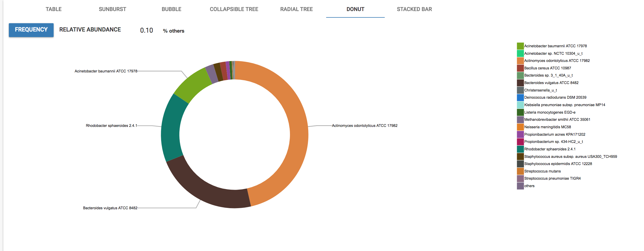The width and height of the screenshot is (644, 251).
Task: Click legend text Methanobrevibacter smithii ATCC 35061
Action: [557, 119]
